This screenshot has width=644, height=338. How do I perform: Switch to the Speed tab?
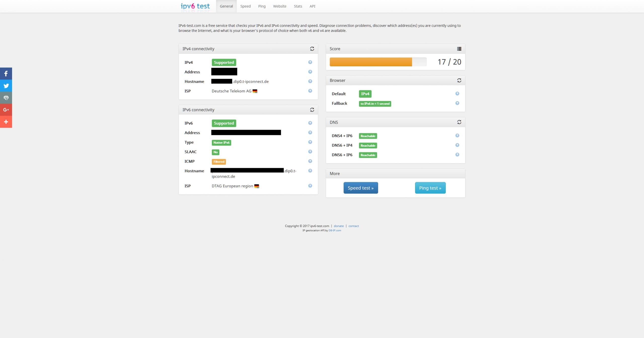point(245,6)
